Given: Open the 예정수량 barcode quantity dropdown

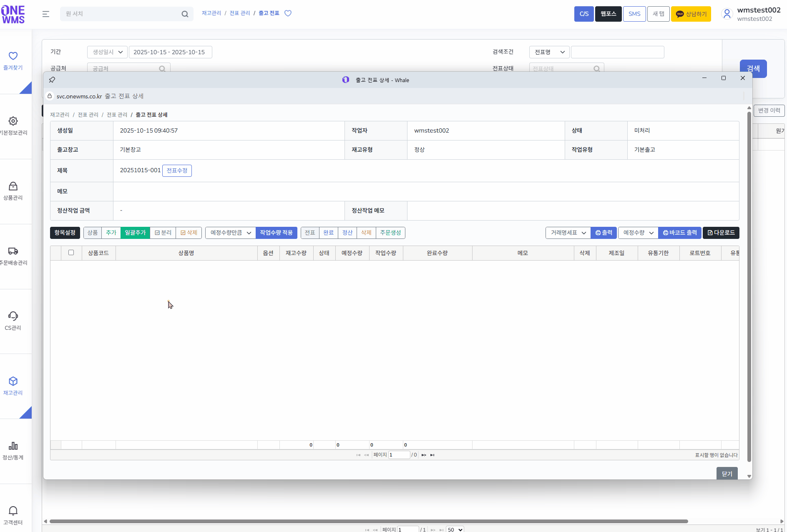Looking at the screenshot, I should point(638,233).
